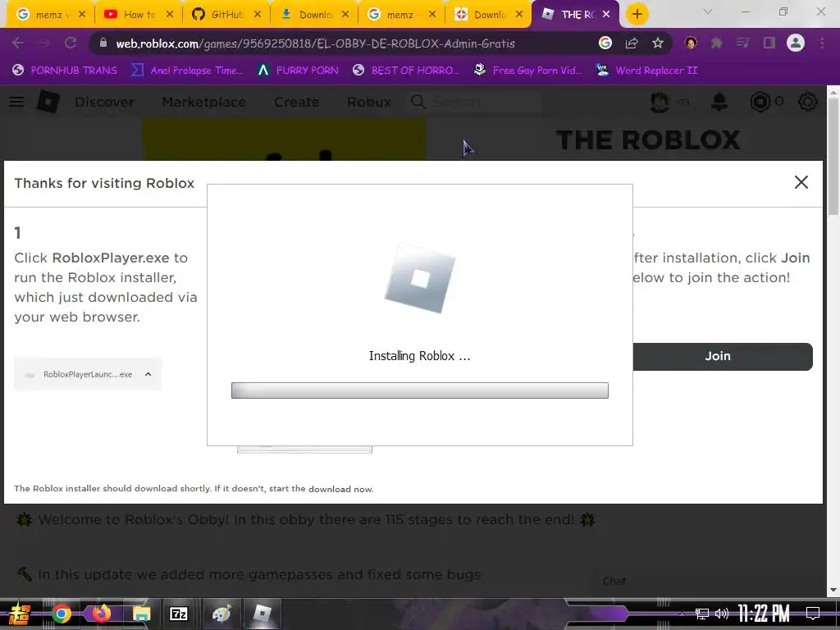Open the tab search dropdown arrow
Screen dimensions: 840x630
tap(708, 11)
